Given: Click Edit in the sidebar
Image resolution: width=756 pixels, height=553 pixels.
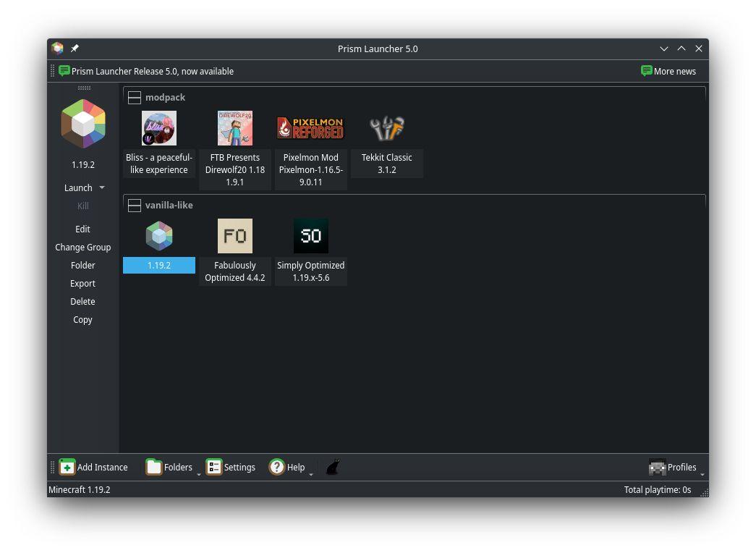Looking at the screenshot, I should pyautogui.click(x=83, y=229).
